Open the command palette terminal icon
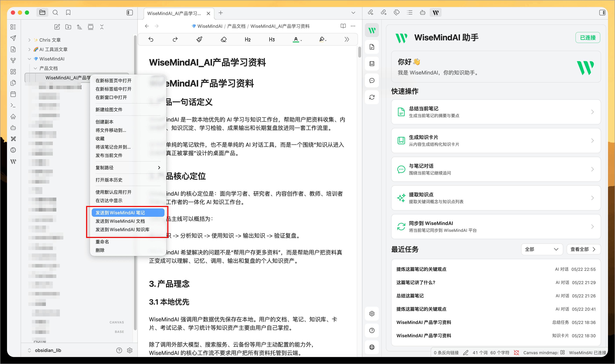The image size is (615, 364). (x=13, y=105)
